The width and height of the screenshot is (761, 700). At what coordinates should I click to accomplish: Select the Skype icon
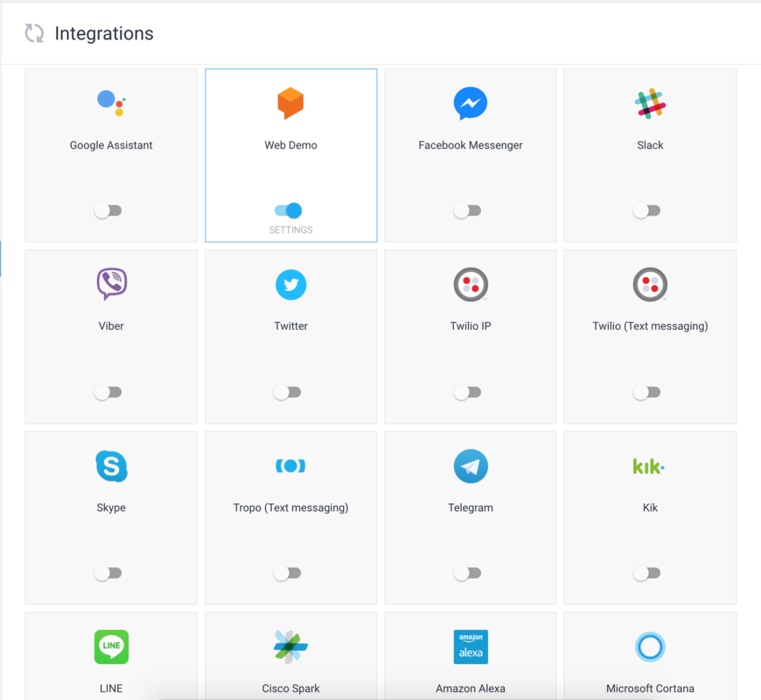[110, 465]
